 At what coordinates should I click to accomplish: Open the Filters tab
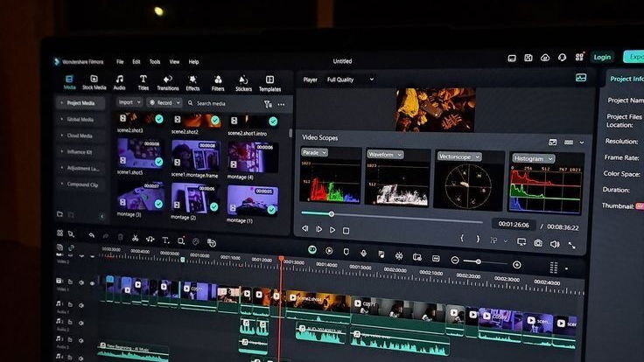(218, 83)
